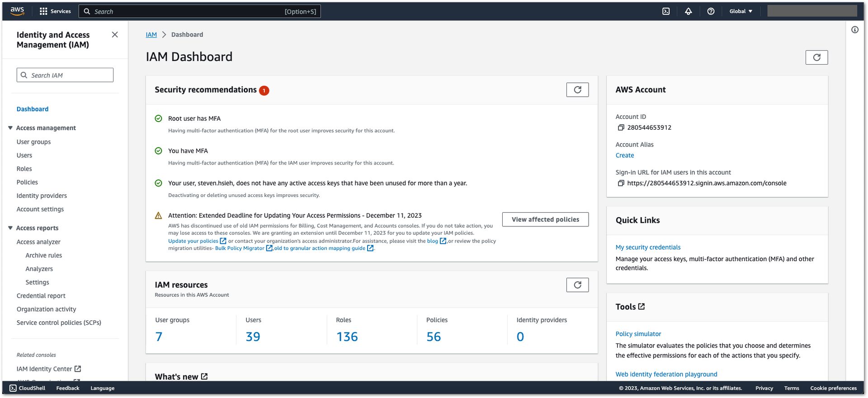Click the IAM breadcrumb link
The width and height of the screenshot is (868, 398).
click(x=151, y=35)
